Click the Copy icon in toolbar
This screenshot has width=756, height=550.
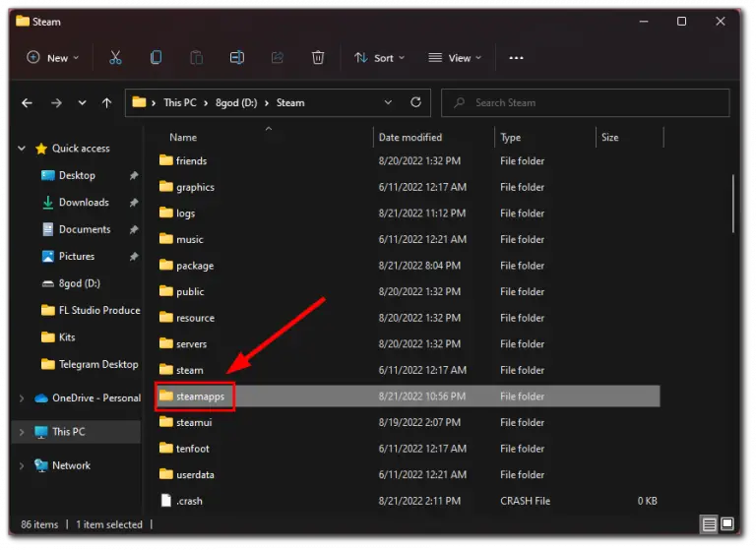[x=156, y=58]
